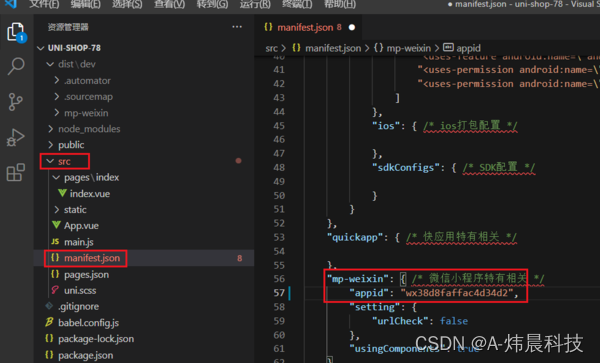Image resolution: width=600 pixels, height=363 pixels.
Task: Click appid in the breadcrumb
Action: (x=468, y=48)
